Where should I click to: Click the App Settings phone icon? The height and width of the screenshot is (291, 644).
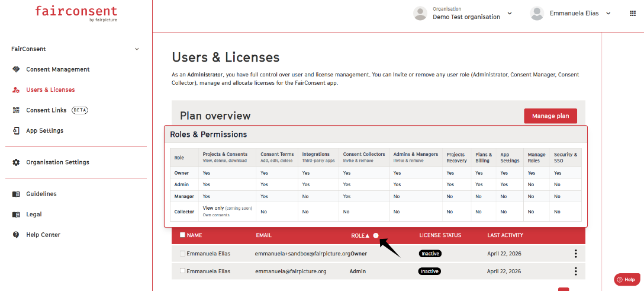pyautogui.click(x=16, y=131)
